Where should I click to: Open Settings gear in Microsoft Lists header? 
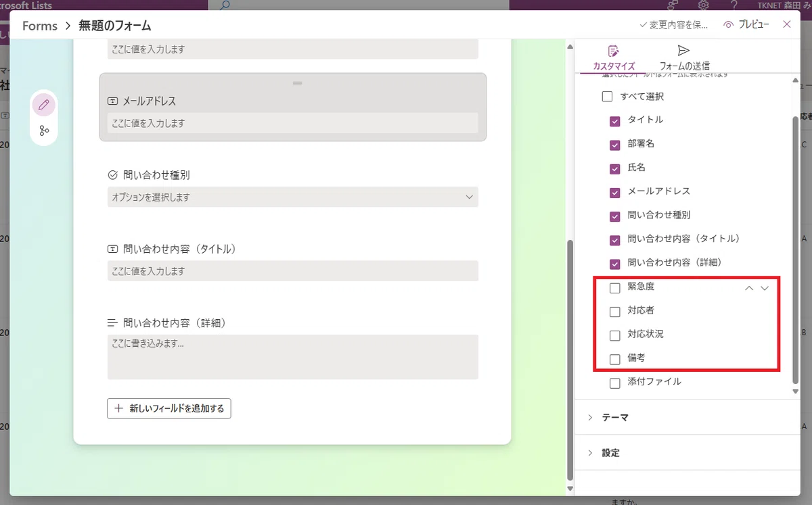pos(704,5)
